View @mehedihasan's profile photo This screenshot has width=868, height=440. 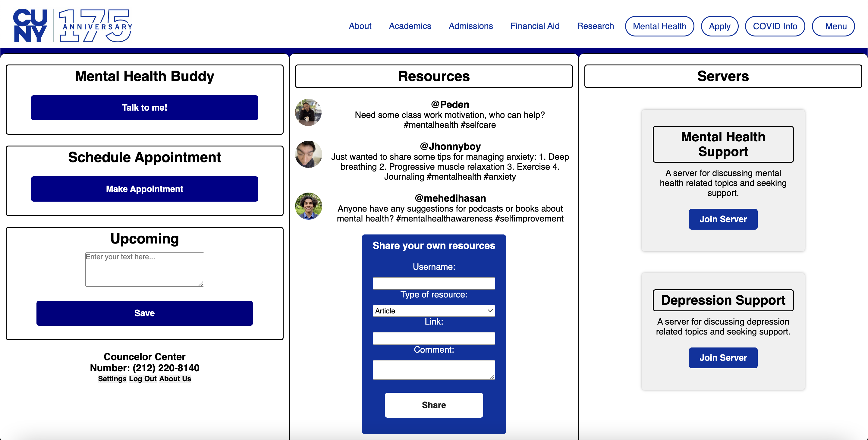(308, 206)
